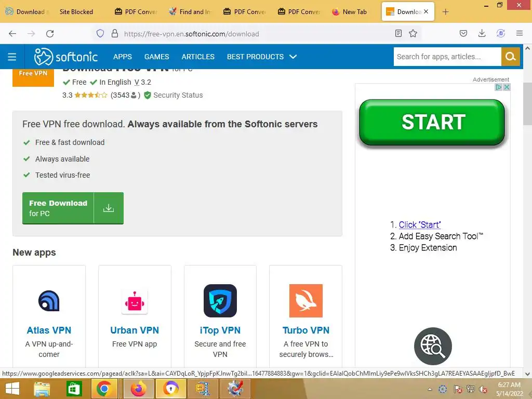
Task: Go back with the browser back arrow
Action: (12, 34)
